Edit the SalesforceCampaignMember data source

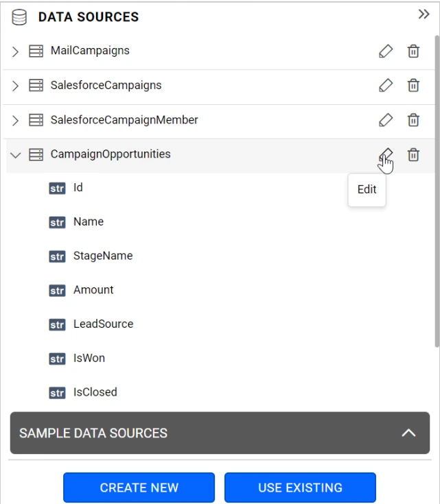[x=386, y=120]
